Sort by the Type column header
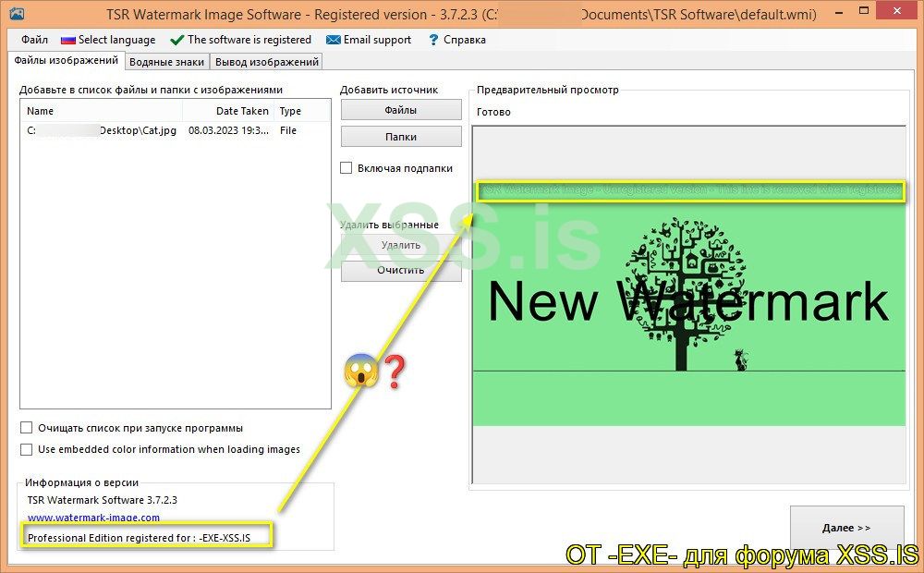Viewport: 924px width, 573px height. [x=302, y=111]
